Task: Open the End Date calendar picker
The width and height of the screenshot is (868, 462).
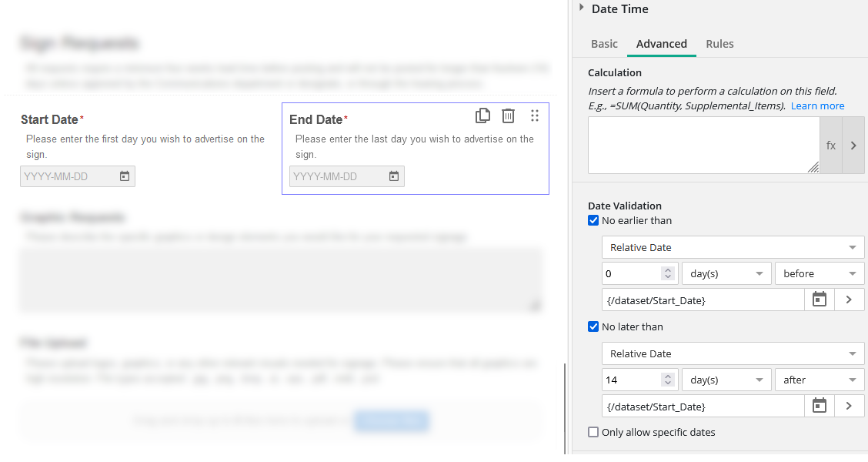Action: tap(394, 176)
